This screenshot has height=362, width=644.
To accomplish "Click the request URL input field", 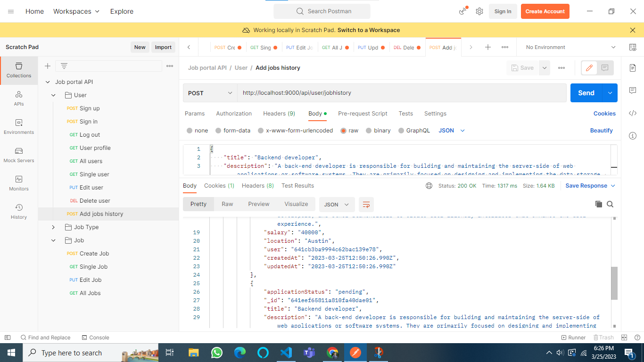I will [x=377, y=93].
